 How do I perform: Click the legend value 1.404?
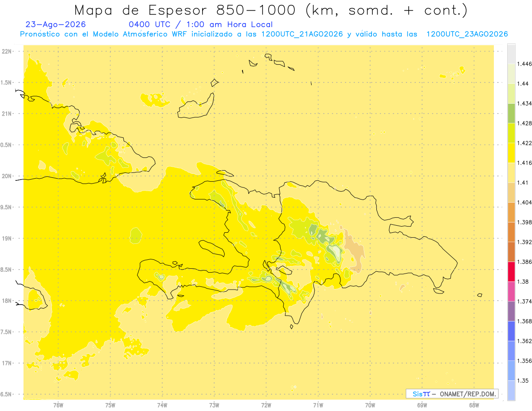pyautogui.click(x=524, y=202)
